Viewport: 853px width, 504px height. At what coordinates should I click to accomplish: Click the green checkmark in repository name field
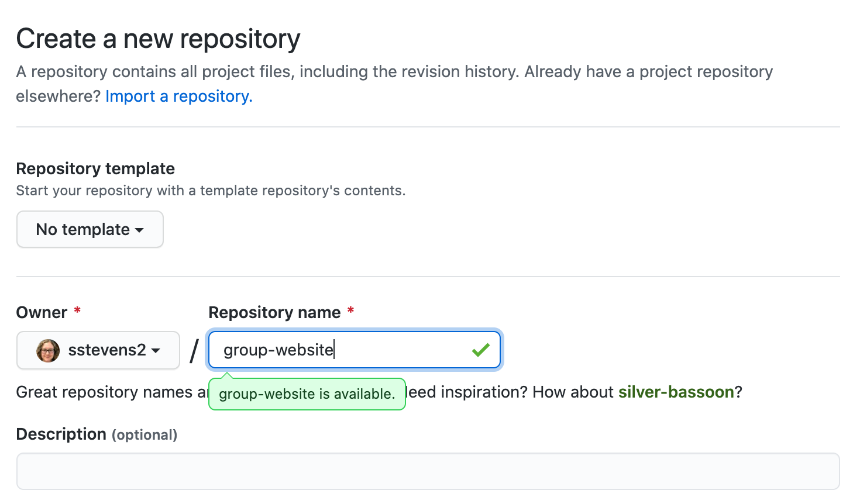(480, 349)
